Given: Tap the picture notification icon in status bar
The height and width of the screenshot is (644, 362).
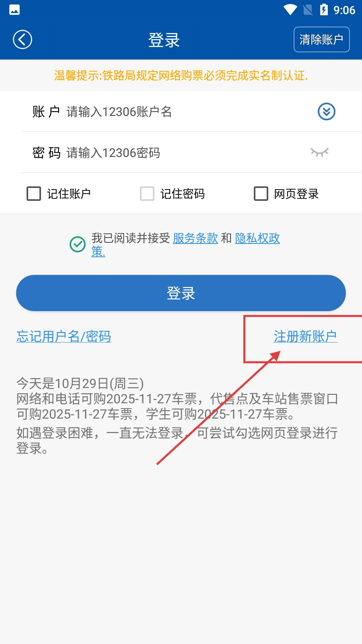Looking at the screenshot, I should coord(14,10).
